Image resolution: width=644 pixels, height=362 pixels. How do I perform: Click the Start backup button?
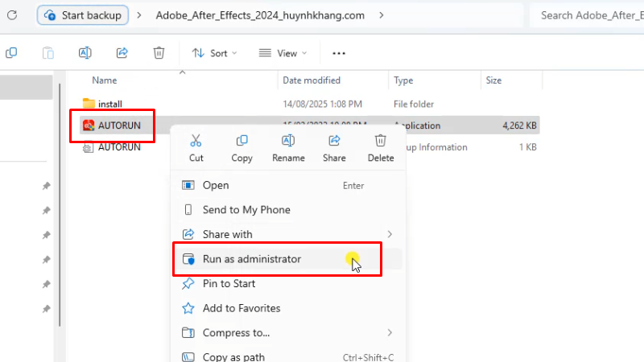pyautogui.click(x=83, y=15)
